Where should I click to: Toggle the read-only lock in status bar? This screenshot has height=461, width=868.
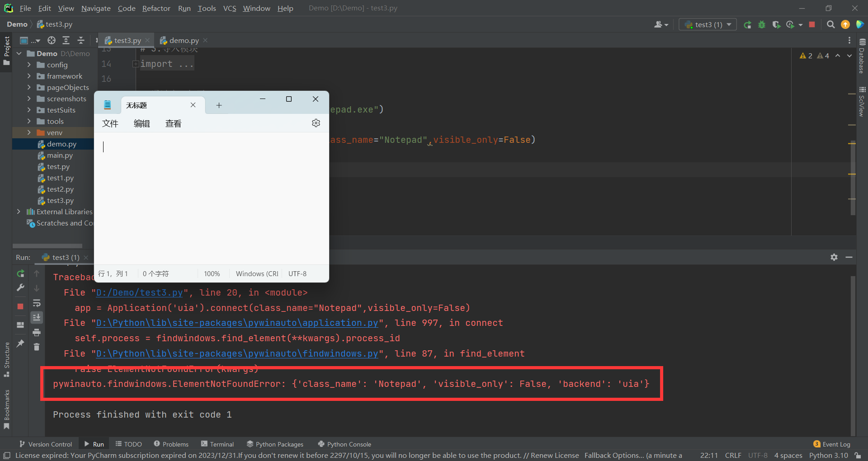pos(858,456)
